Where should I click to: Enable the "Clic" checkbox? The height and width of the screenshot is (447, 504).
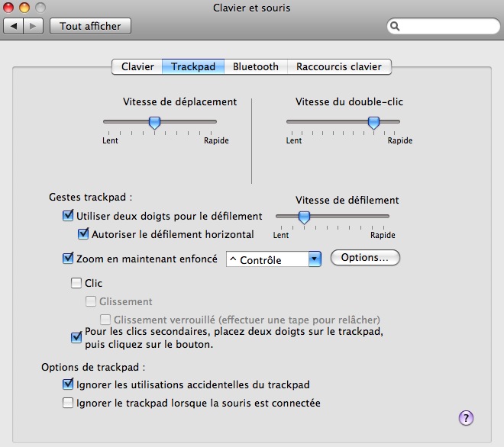tap(76, 283)
